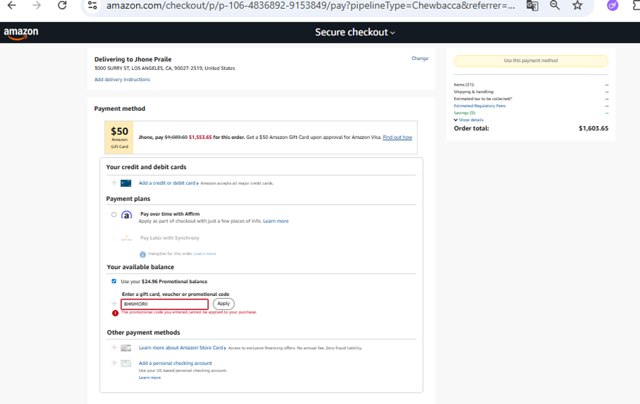Click the plus icon beside the gift code field

pos(114,304)
